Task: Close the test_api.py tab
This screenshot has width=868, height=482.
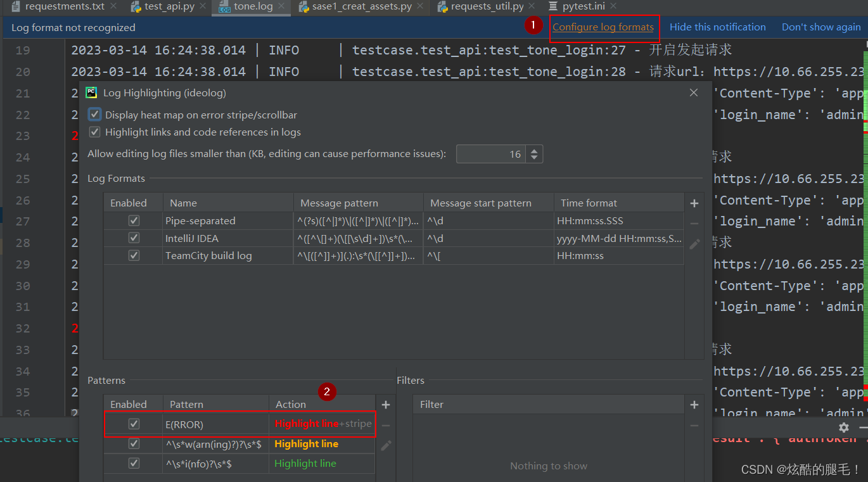Action: [202, 6]
